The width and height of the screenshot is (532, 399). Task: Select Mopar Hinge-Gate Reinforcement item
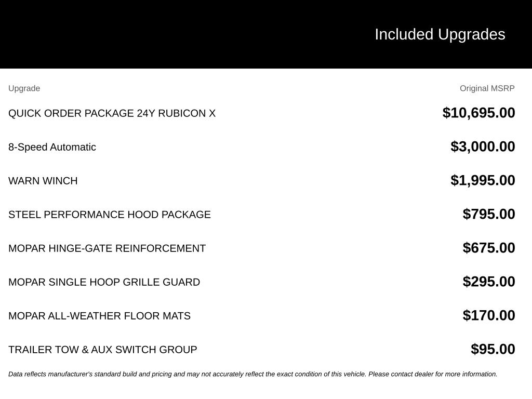(x=107, y=248)
